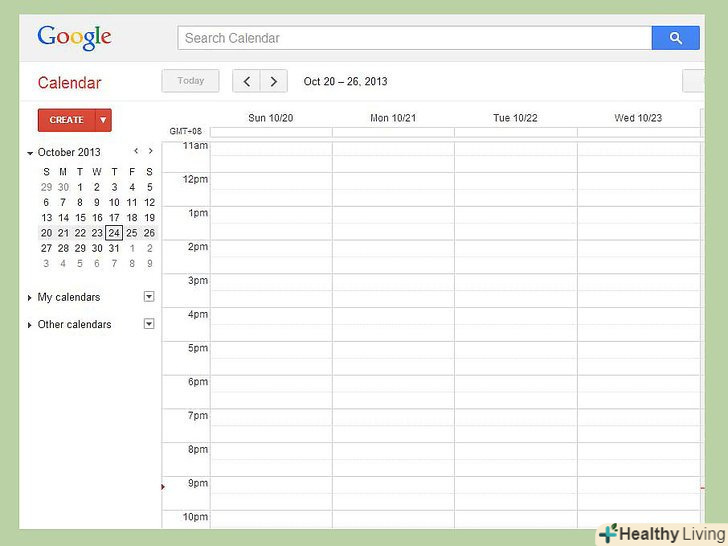Click the Oct 20 – 26, 2013 date range
This screenshot has width=728, height=546.
(x=345, y=81)
